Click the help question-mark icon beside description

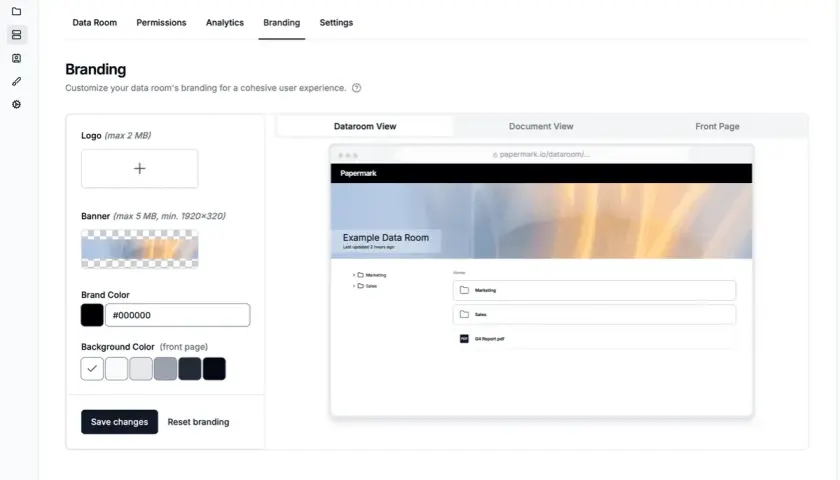356,88
